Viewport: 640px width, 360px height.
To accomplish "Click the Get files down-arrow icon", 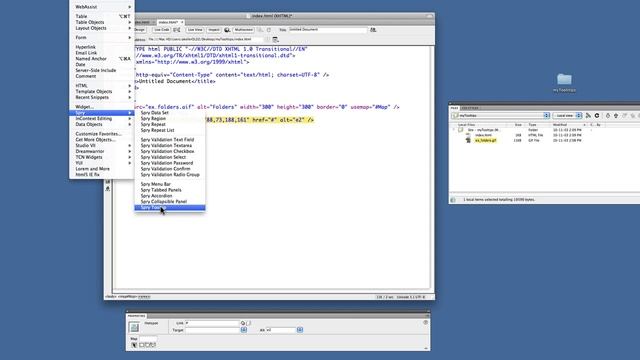I will click(x=608, y=116).
